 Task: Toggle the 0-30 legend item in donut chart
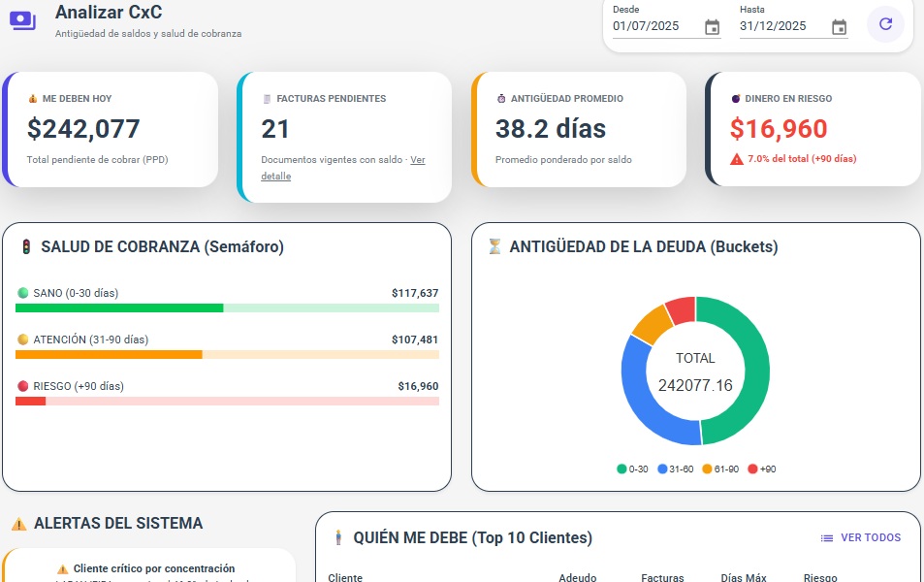(632, 469)
